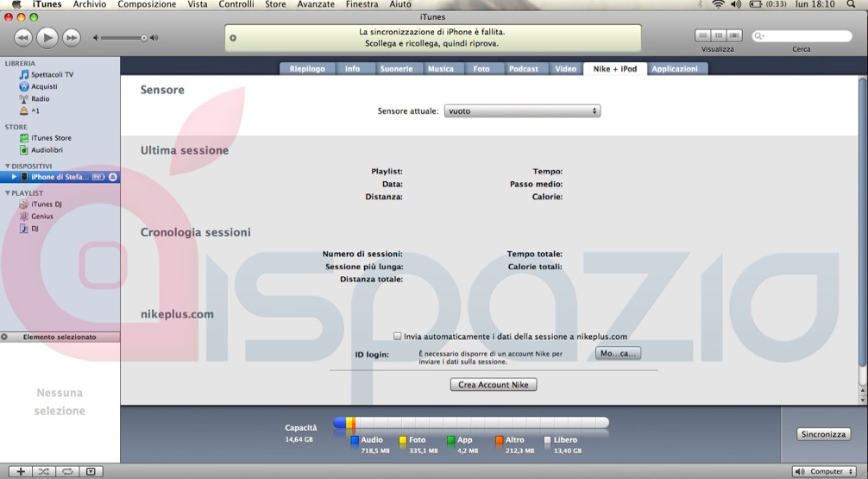The image size is (868, 479).
Task: Select Genius playlist in the sidebar
Action: [41, 217]
